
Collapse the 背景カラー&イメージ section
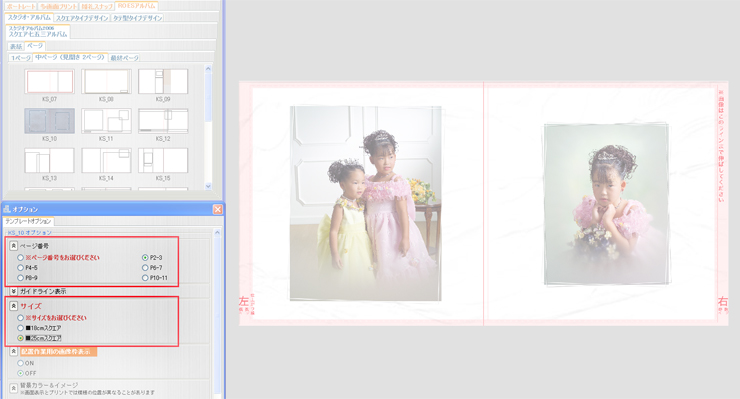coord(14,388)
